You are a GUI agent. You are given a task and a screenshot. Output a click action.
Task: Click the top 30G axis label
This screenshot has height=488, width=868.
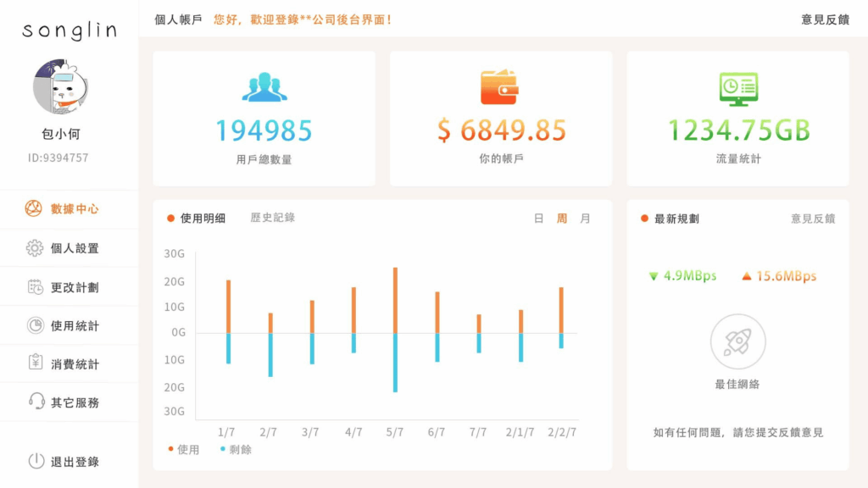tap(175, 254)
